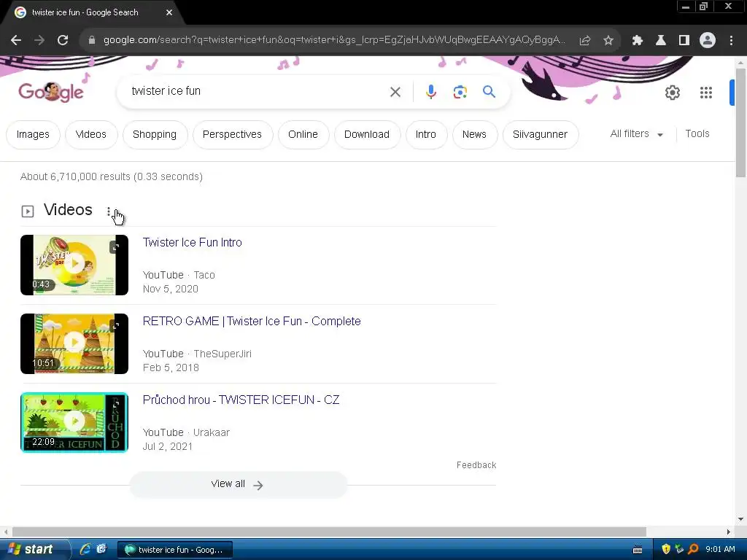The image size is (747, 560).
Task: Click the horizontal scrollbar thumb
Action: click(x=329, y=532)
